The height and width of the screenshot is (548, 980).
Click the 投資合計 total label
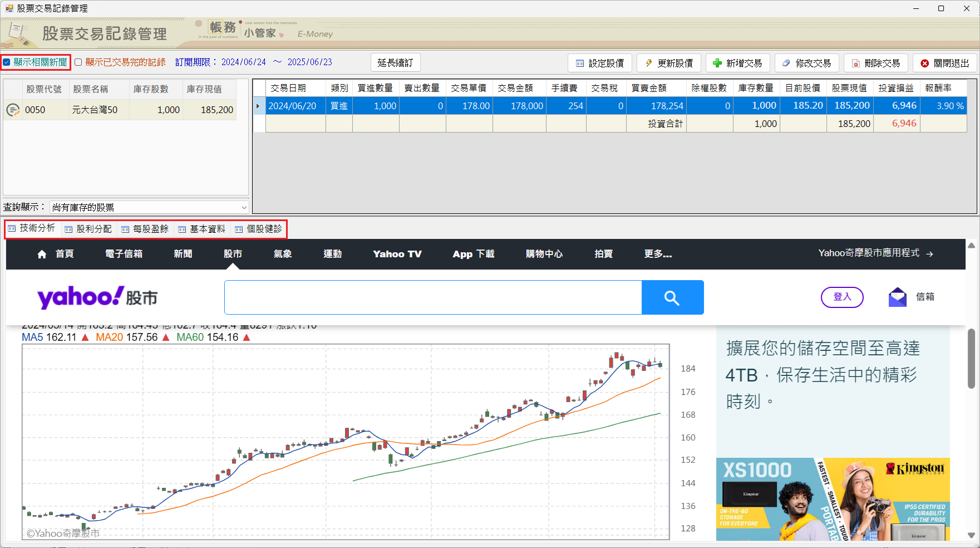pos(666,124)
